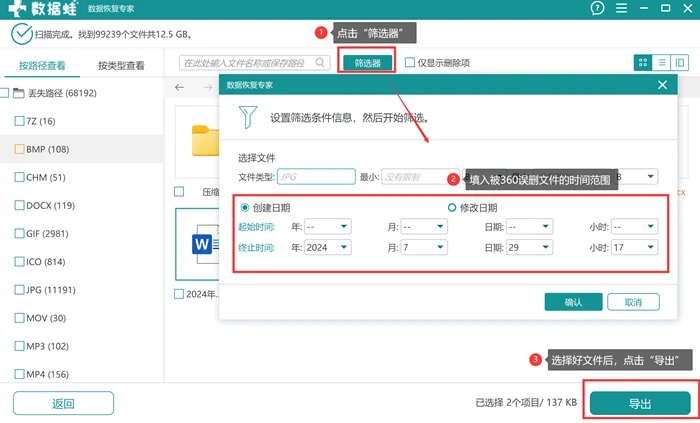
Task: Click the search magnifier icon
Action: click(x=320, y=62)
